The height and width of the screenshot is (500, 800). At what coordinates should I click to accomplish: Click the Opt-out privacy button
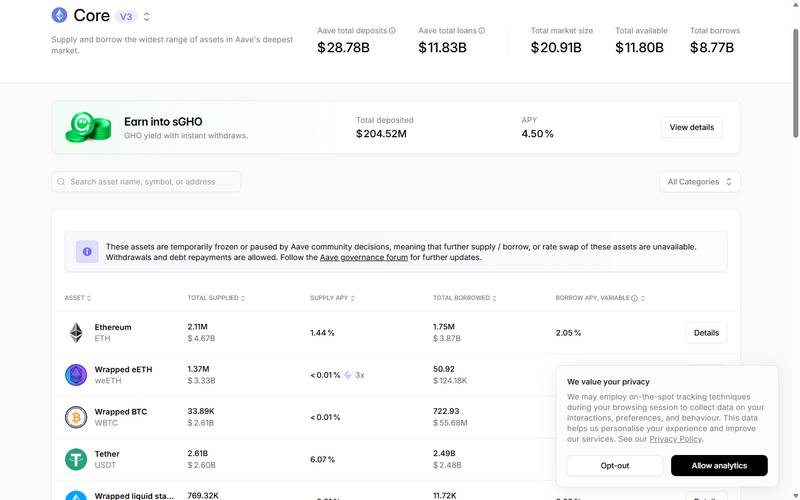pos(614,465)
